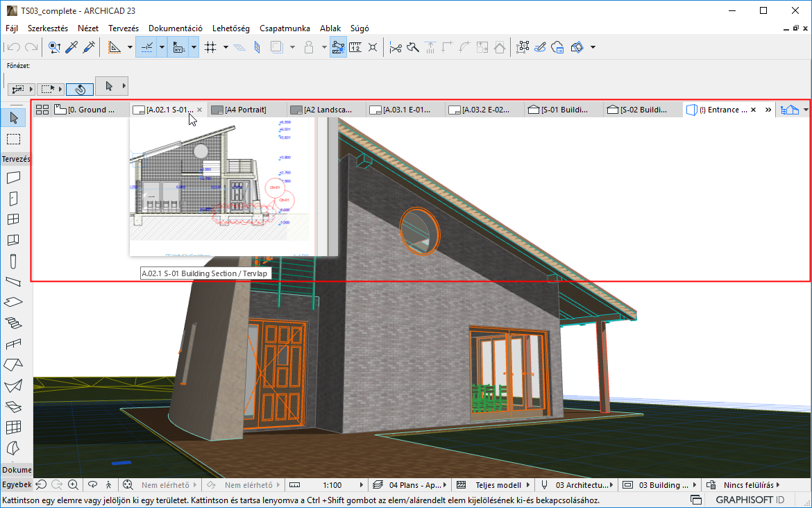Toggle the Quick Selection magnet button

(80, 89)
